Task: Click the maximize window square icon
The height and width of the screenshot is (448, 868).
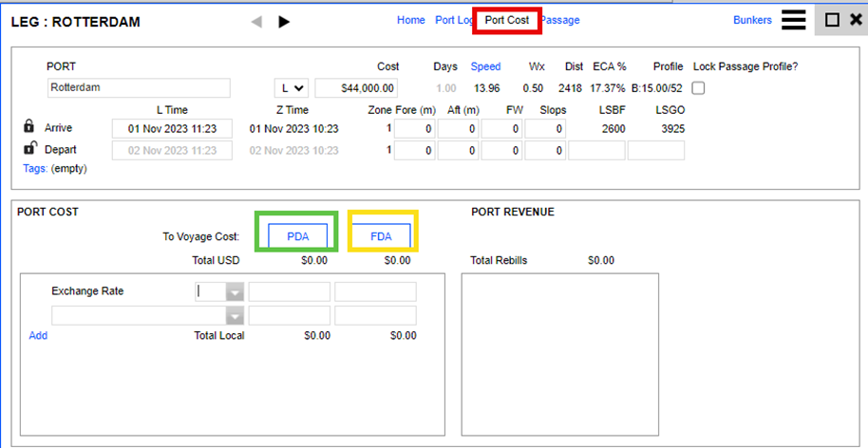Action: pos(832,20)
